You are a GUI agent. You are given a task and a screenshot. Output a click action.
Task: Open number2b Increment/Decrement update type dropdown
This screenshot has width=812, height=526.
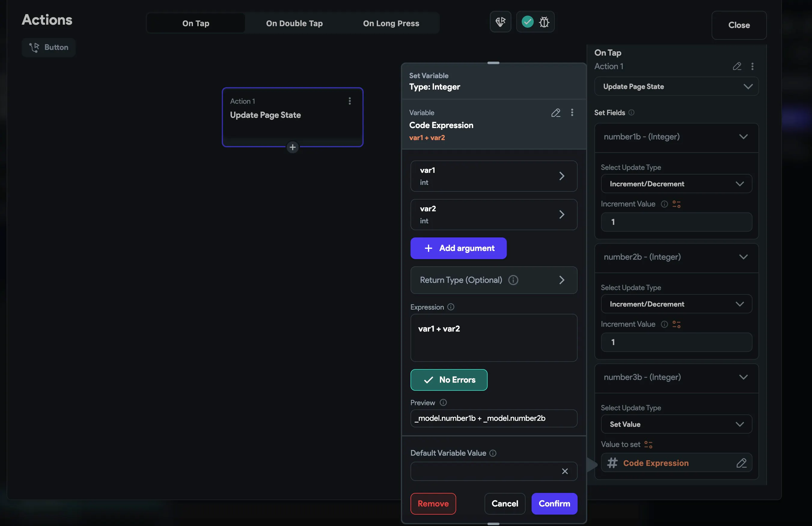click(x=676, y=304)
